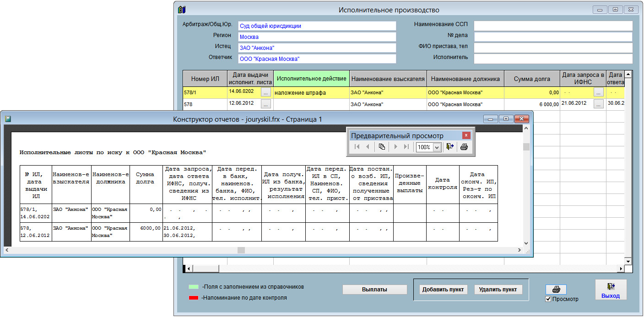644x317 pixels.
Task: Click the Удалить пункт button
Action: click(x=498, y=290)
